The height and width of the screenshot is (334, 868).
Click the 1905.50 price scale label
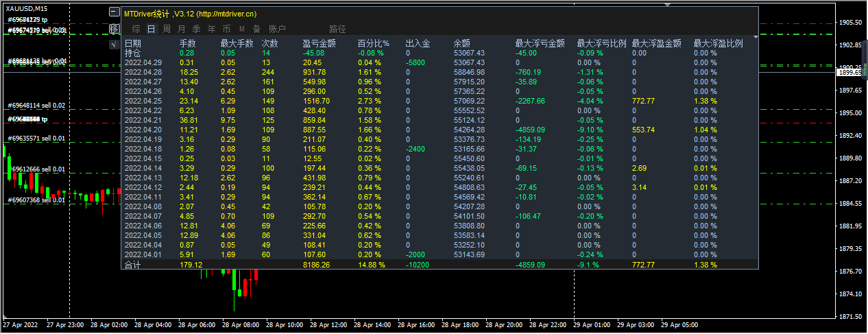[850, 23]
